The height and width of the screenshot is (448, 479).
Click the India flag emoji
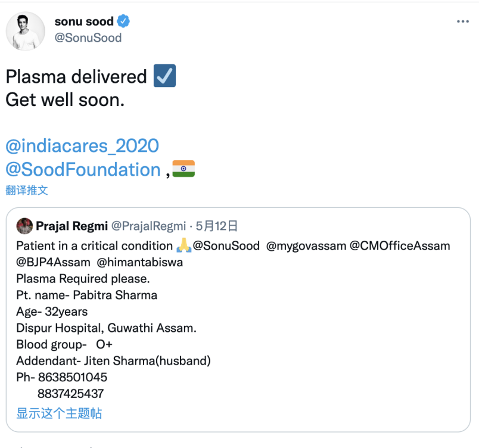point(183,169)
